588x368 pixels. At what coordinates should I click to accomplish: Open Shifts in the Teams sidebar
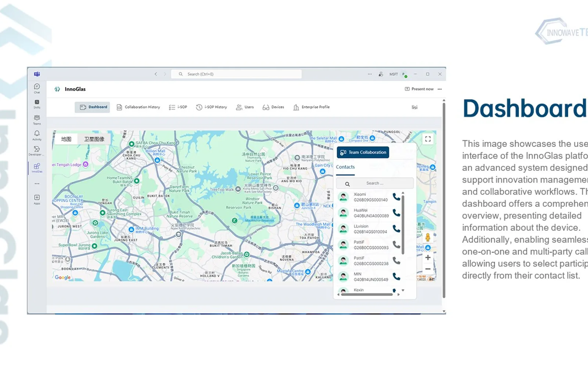pyautogui.click(x=37, y=104)
